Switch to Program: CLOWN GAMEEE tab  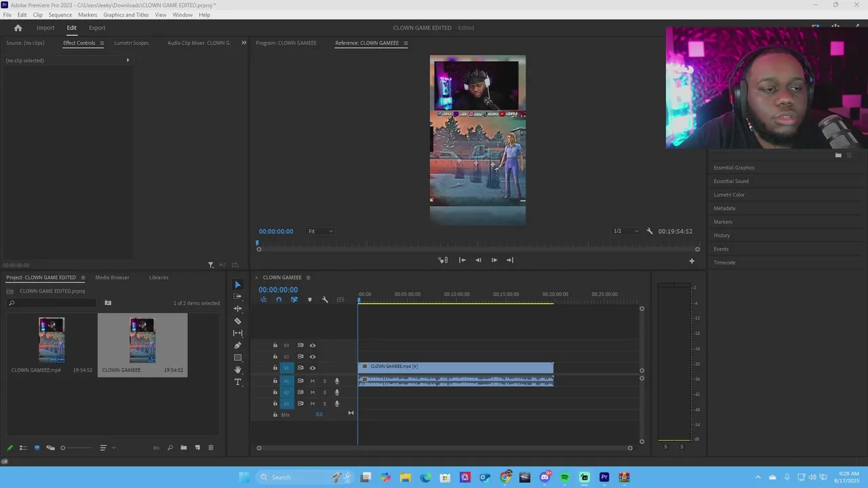tap(286, 43)
